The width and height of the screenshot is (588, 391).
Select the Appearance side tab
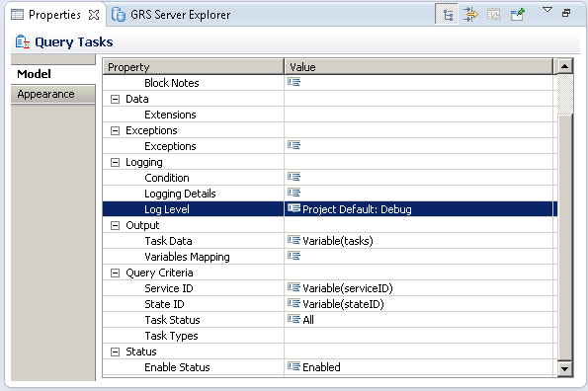click(x=53, y=94)
